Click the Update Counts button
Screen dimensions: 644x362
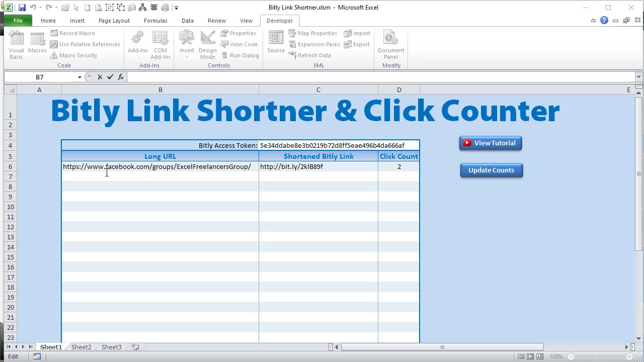pyautogui.click(x=492, y=170)
